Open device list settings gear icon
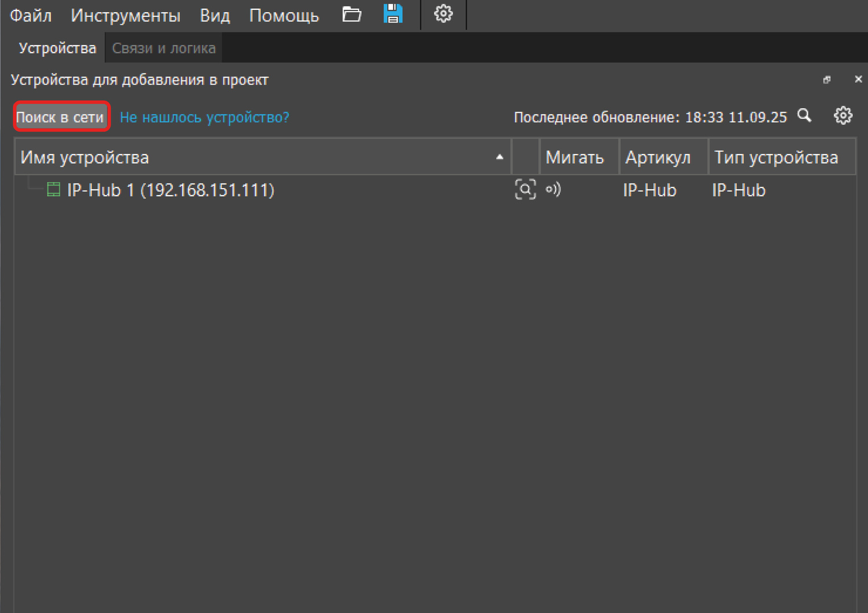The height and width of the screenshot is (613, 868). click(843, 116)
